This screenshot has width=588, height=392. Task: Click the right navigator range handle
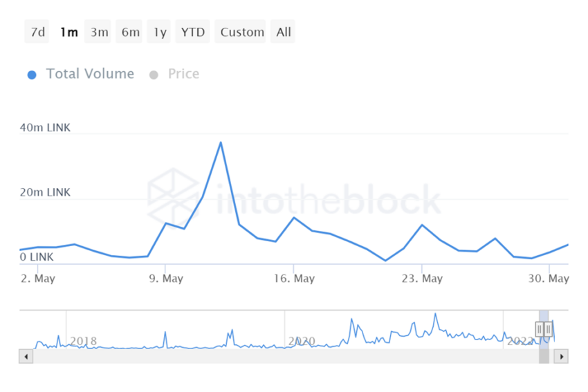[548, 329]
